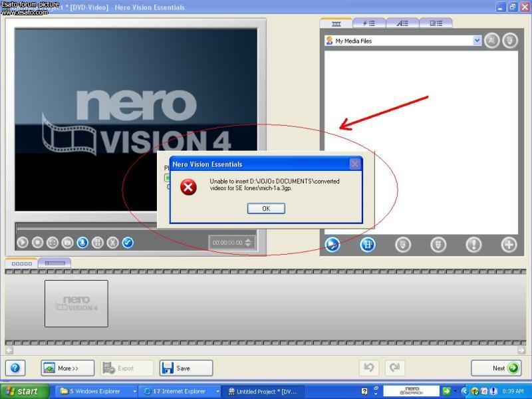Screen dimensions: 532x399
Task: Click the browse media play icon
Action: (x=332, y=244)
